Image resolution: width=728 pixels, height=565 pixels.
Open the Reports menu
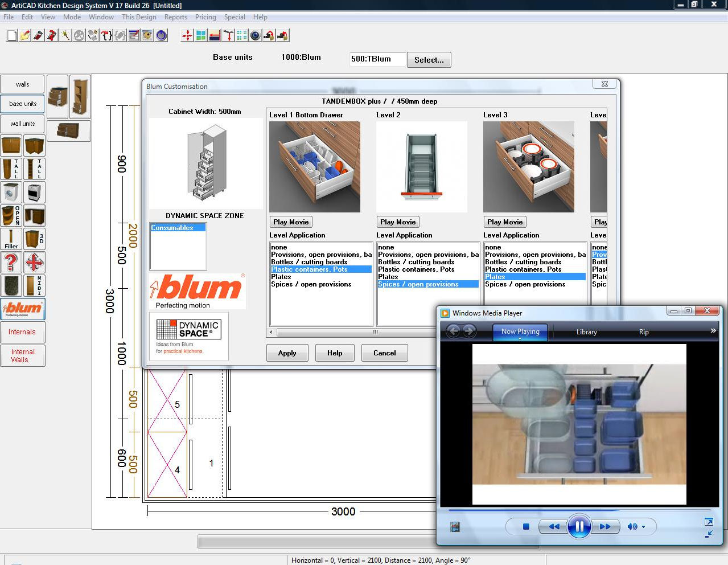[x=176, y=17]
